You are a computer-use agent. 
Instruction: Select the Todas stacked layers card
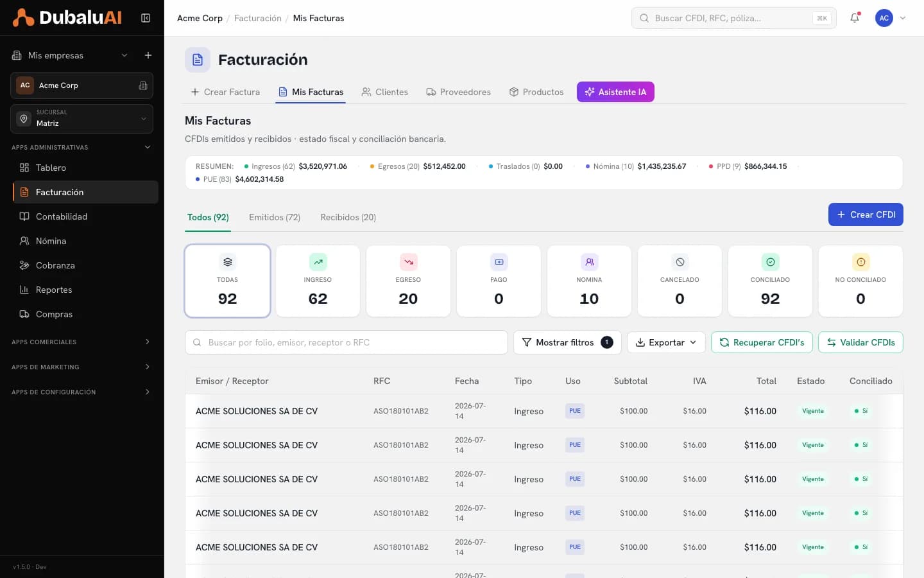coord(227,281)
